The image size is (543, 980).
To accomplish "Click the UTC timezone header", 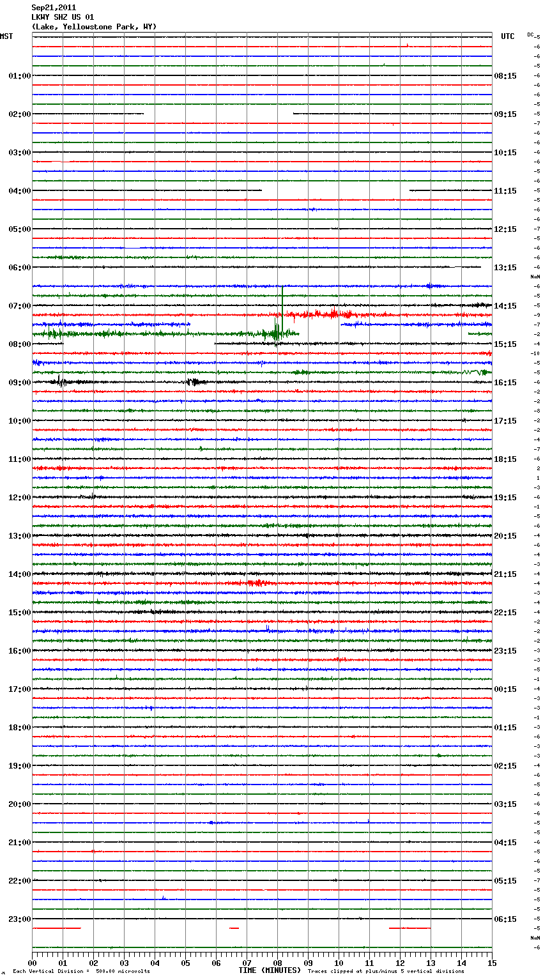I will pyautogui.click(x=507, y=36).
